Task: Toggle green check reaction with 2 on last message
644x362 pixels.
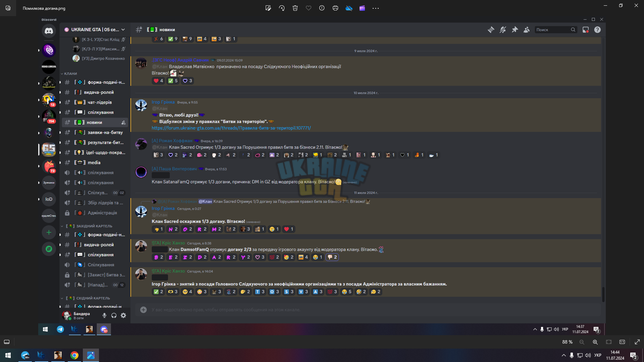Action: point(158,292)
